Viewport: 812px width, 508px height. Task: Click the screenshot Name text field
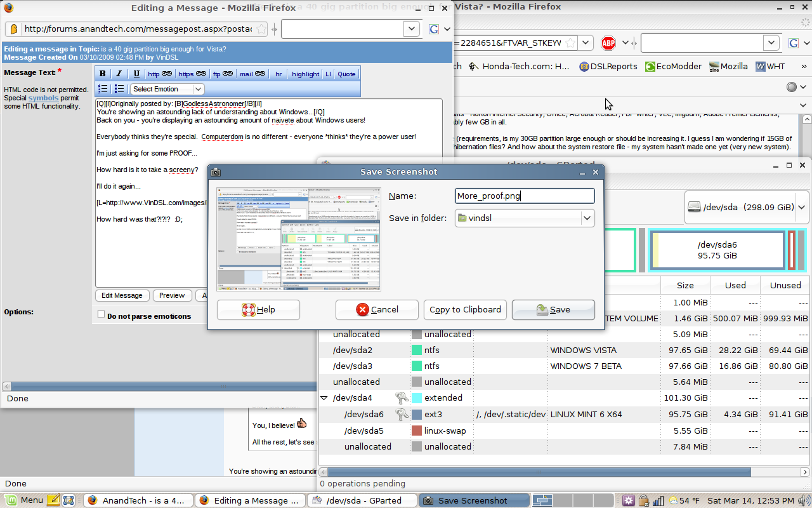525,196
